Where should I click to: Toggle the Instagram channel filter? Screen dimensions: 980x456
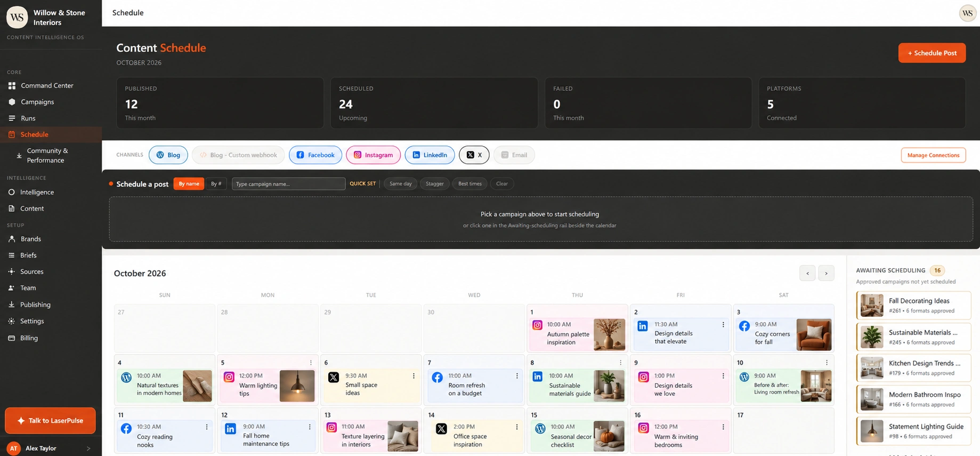click(x=373, y=155)
